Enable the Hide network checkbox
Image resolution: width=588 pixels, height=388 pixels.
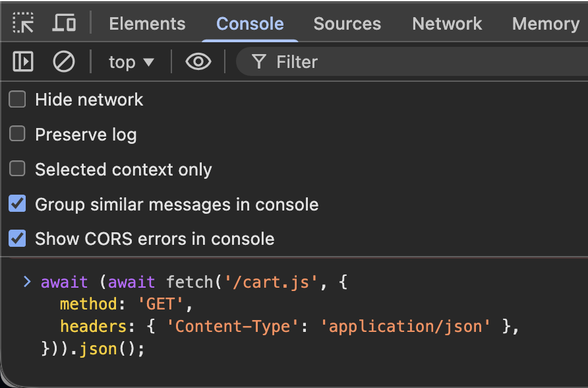tap(17, 100)
